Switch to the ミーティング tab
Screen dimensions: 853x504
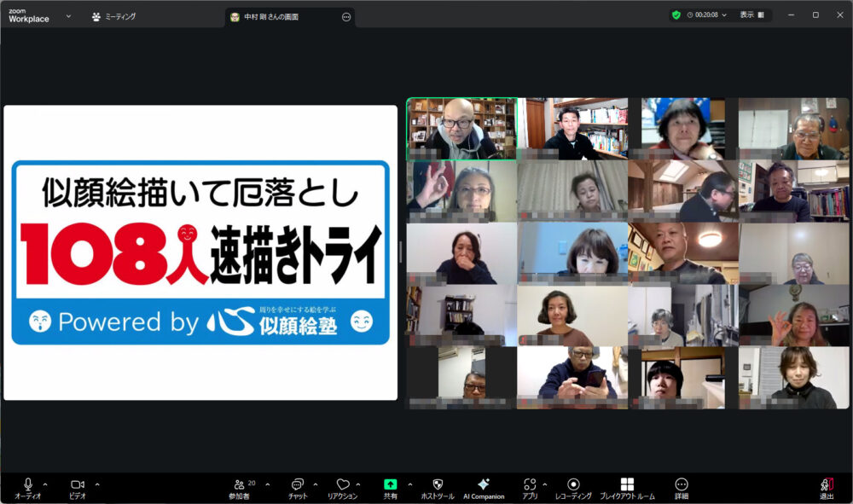(114, 16)
